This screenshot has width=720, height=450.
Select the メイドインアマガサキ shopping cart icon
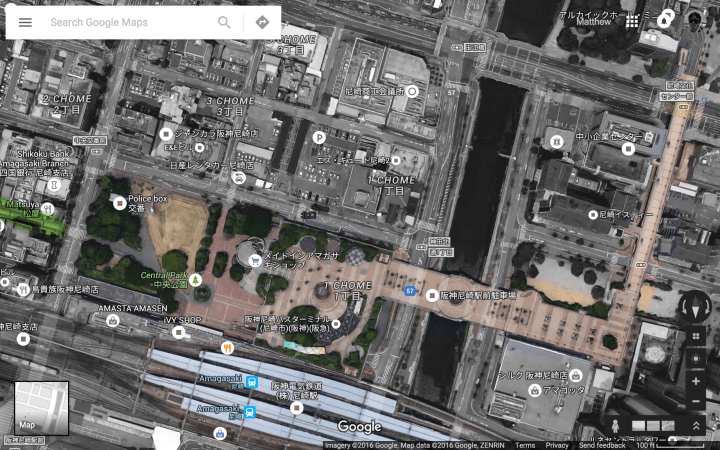point(255,261)
